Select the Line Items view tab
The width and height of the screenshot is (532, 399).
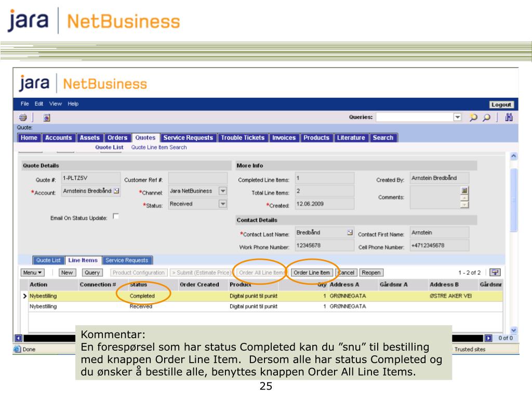coord(83,260)
